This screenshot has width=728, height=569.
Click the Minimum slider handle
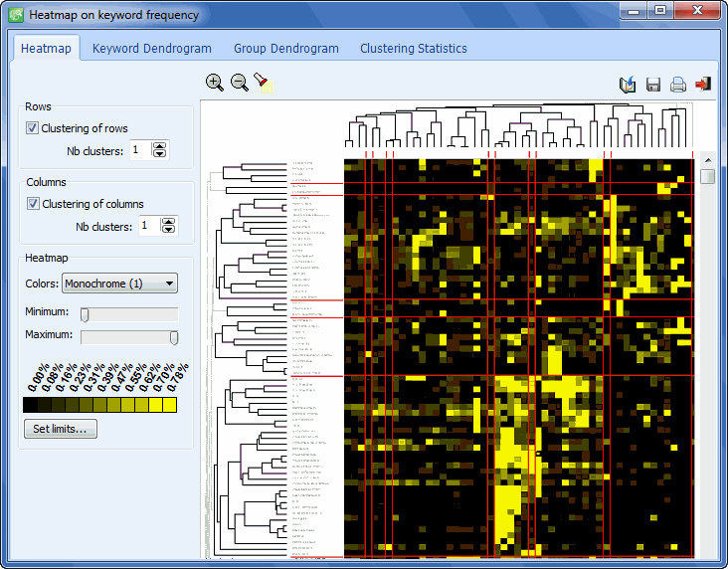coord(85,314)
